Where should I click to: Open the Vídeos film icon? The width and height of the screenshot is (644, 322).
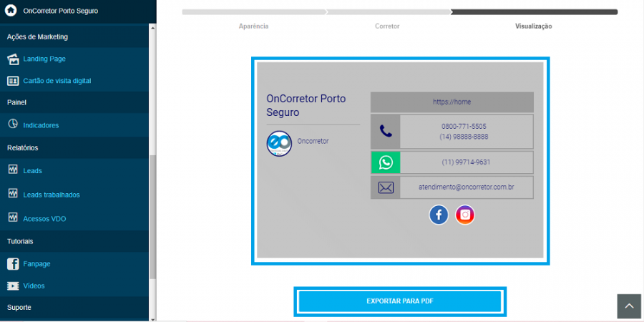[x=13, y=286]
